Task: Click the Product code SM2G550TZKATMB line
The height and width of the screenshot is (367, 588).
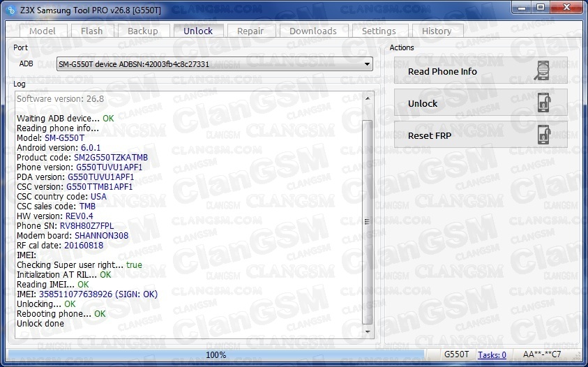Action: click(82, 158)
